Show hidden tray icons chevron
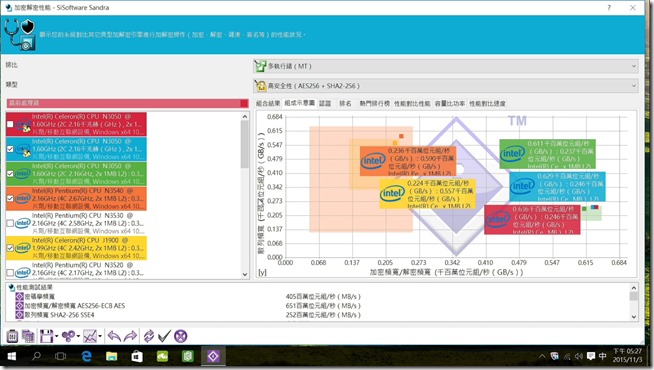Viewport: 654px width, 370px height. point(542,356)
